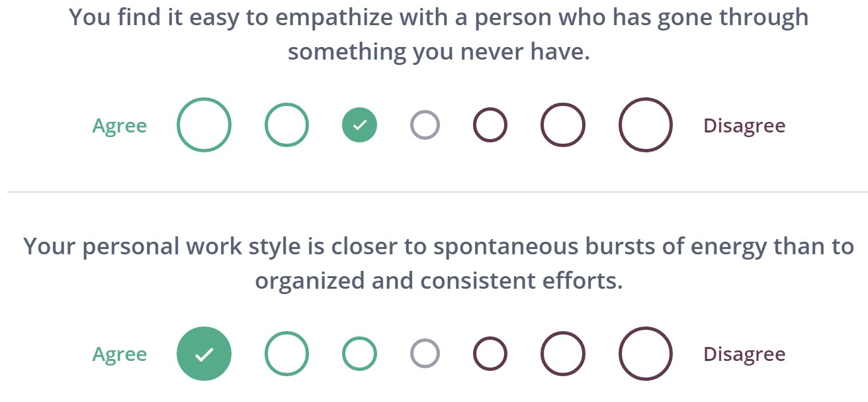The image size is (868, 402).
Task: Click the empathize question statement text
Action: [439, 34]
